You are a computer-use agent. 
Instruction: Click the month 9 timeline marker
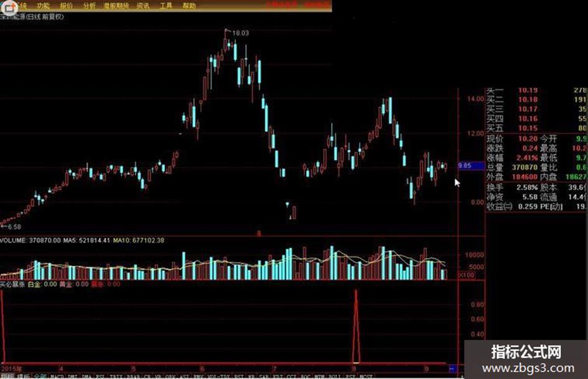coord(426,369)
